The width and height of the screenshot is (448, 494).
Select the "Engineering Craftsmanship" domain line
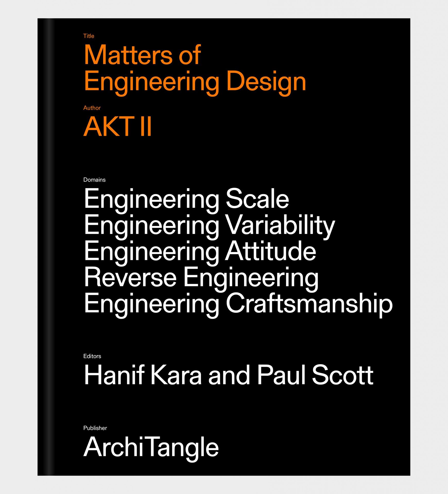tap(238, 304)
